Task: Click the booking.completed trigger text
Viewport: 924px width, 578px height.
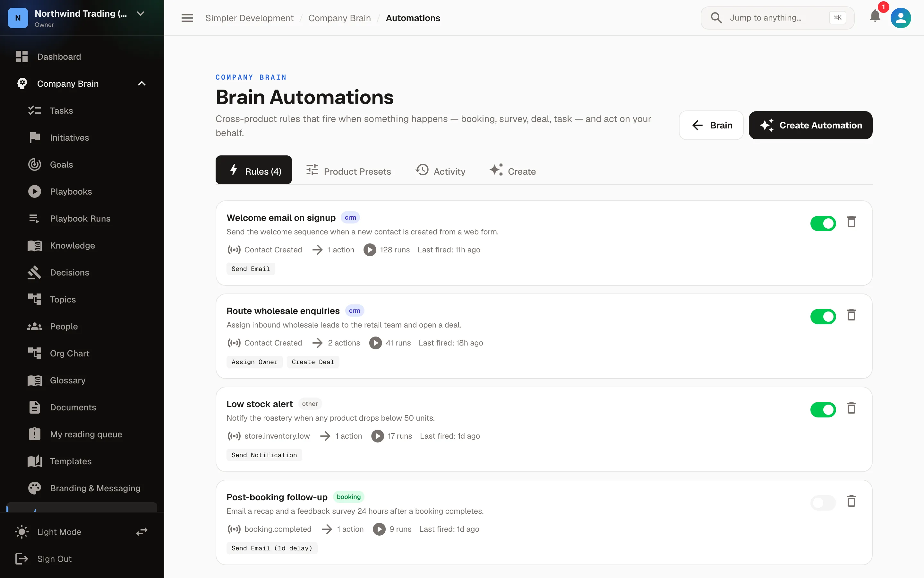Action: (278, 529)
